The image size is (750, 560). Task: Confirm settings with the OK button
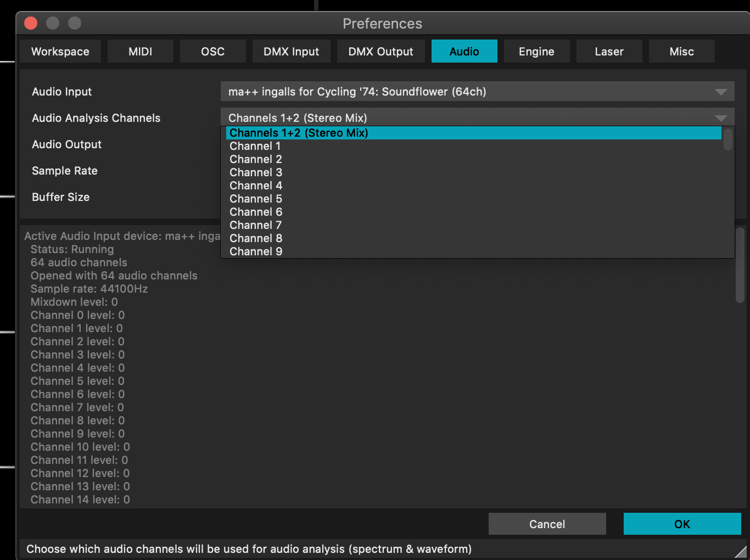click(x=682, y=524)
